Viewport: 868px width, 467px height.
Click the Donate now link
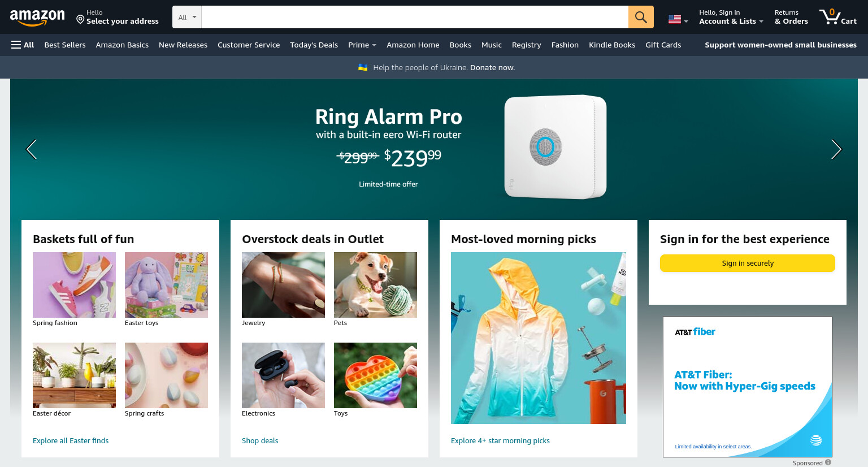492,67
